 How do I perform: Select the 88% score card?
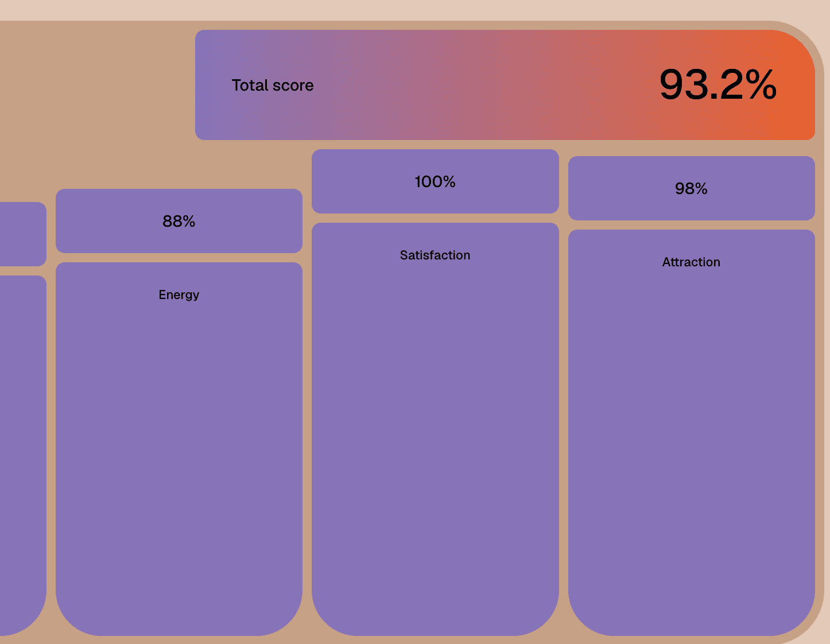(x=179, y=221)
